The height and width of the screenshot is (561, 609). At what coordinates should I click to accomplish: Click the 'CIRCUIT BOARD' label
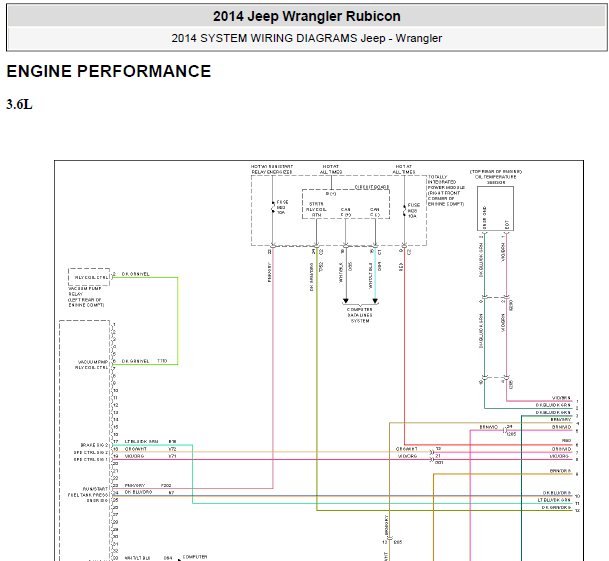coord(372,187)
